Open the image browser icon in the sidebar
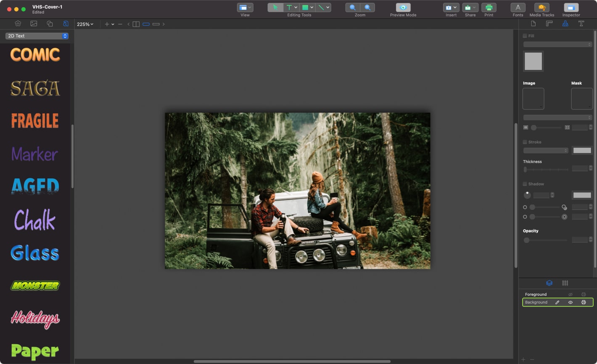 (x=34, y=24)
